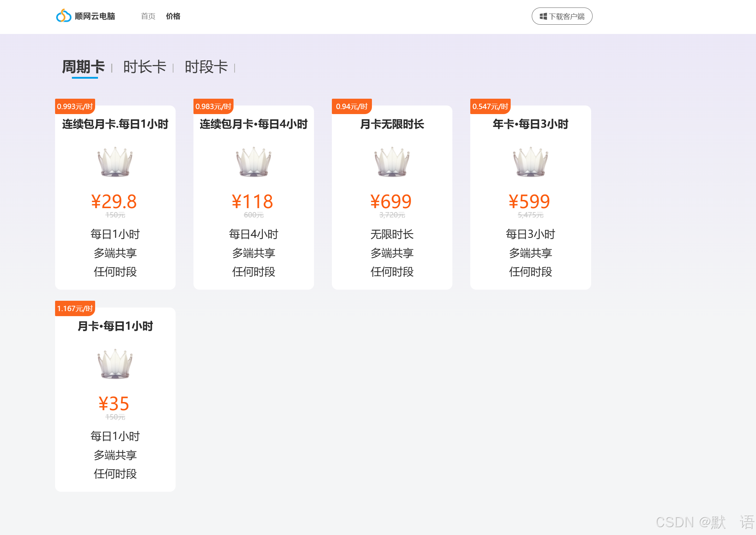Click the ¥699 price on unlimited card

(391, 201)
